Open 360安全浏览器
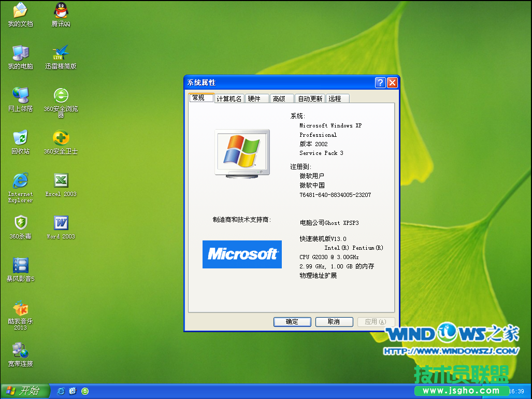 click(x=61, y=96)
